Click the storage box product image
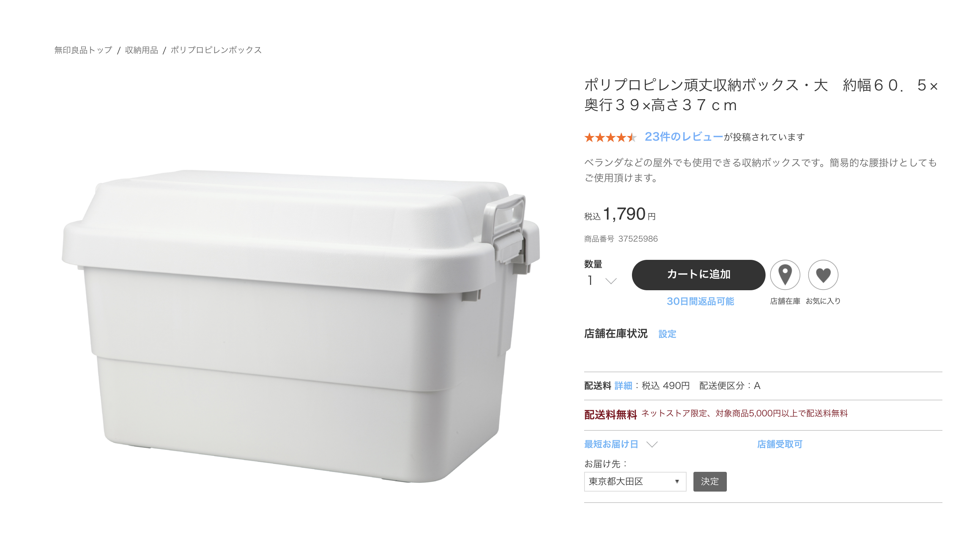This screenshot has width=980, height=544. [301, 326]
